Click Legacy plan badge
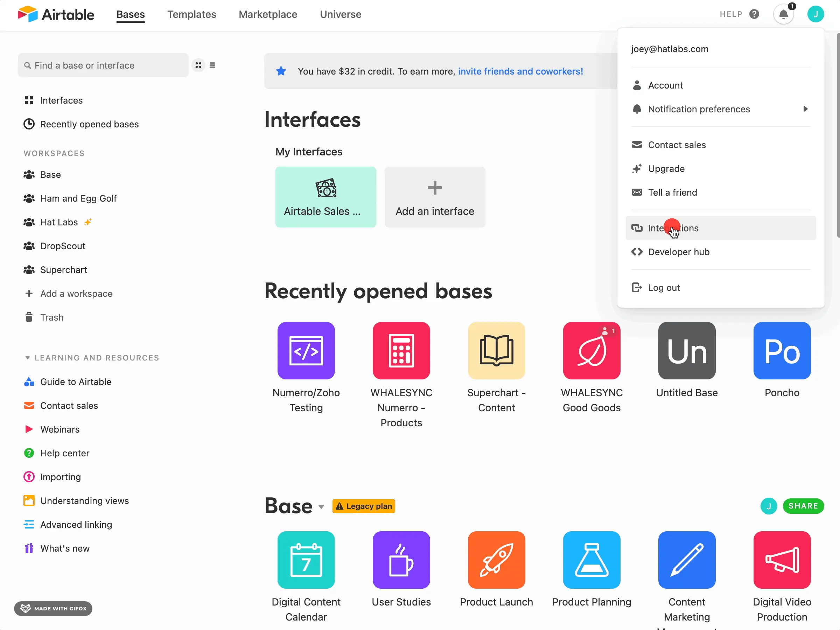The height and width of the screenshot is (630, 840). pyautogui.click(x=364, y=506)
